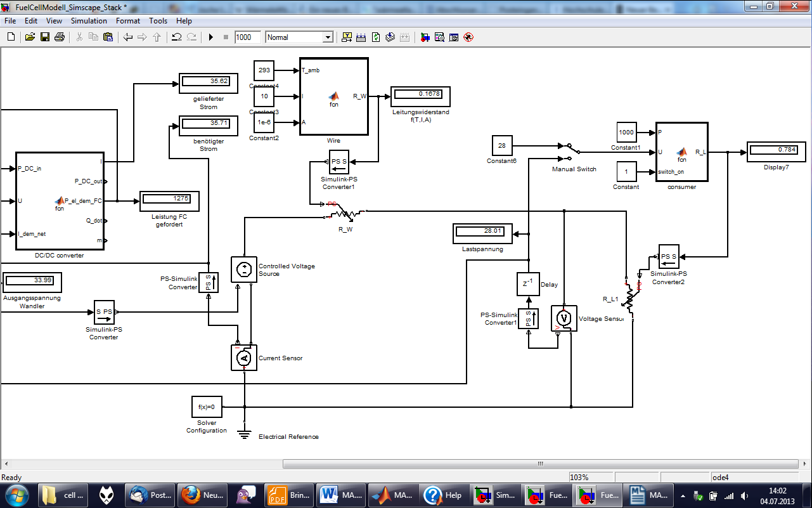The height and width of the screenshot is (508, 812).
Task: Open the Tools menu
Action: click(x=158, y=21)
